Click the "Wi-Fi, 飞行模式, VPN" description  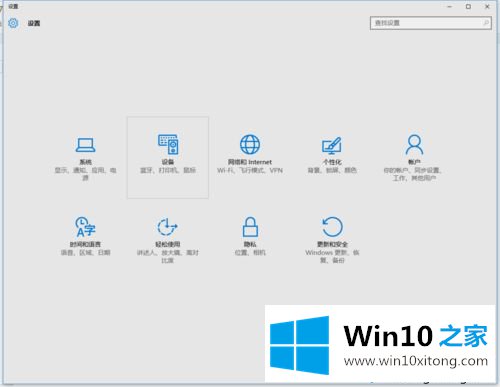coord(250,170)
